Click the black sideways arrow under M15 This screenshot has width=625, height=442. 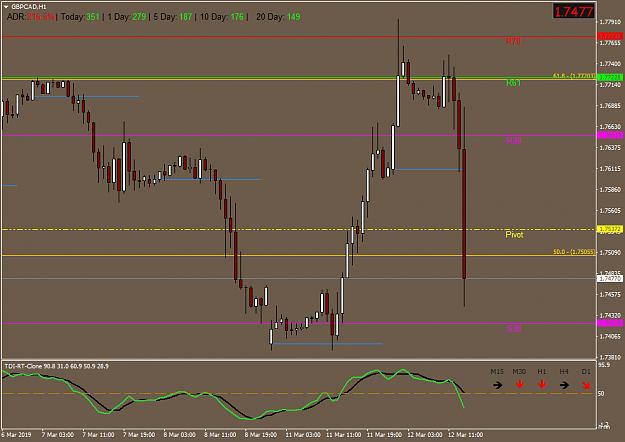click(497, 385)
